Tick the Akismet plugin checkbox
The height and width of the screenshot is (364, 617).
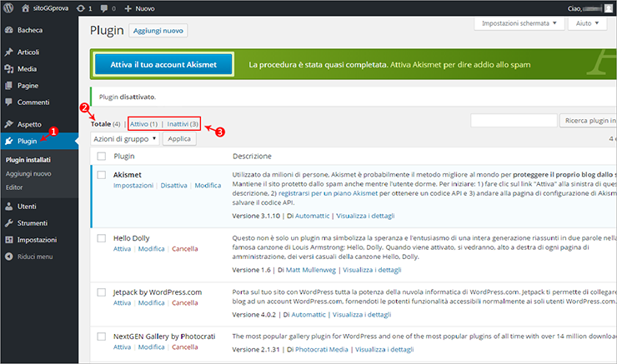tap(102, 175)
